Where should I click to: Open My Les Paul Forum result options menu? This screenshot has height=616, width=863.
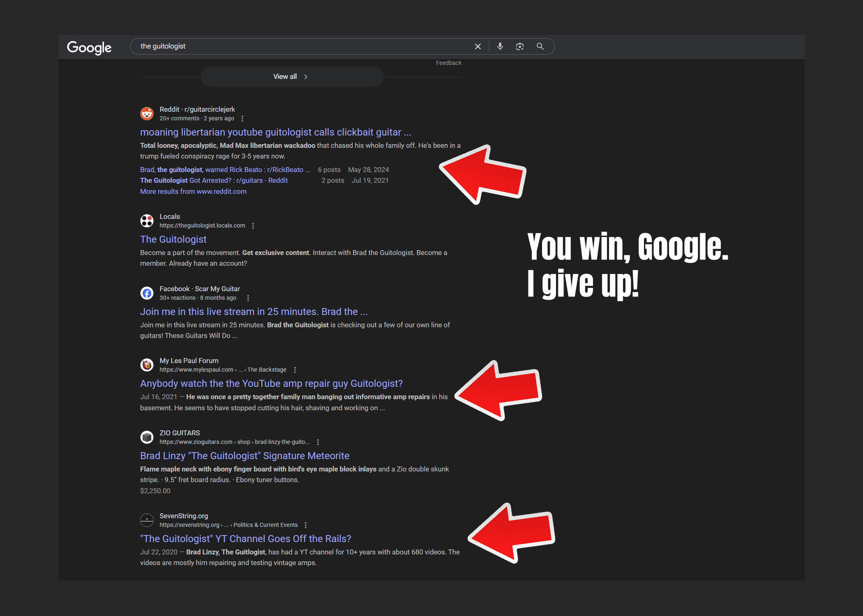click(295, 370)
